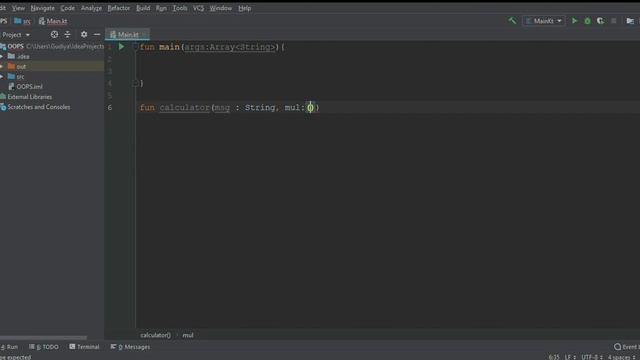Image resolution: width=640 pixels, height=360 pixels.
Task: Open the Project view dropdown
Action: [x=16, y=35]
